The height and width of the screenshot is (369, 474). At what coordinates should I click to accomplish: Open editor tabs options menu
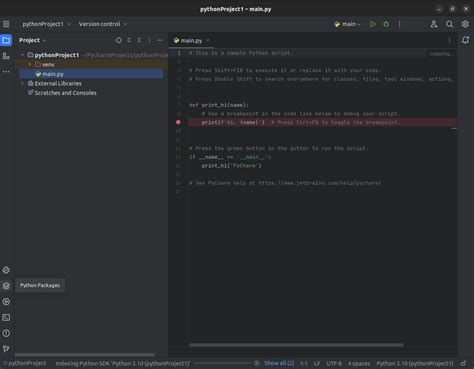coord(449,40)
